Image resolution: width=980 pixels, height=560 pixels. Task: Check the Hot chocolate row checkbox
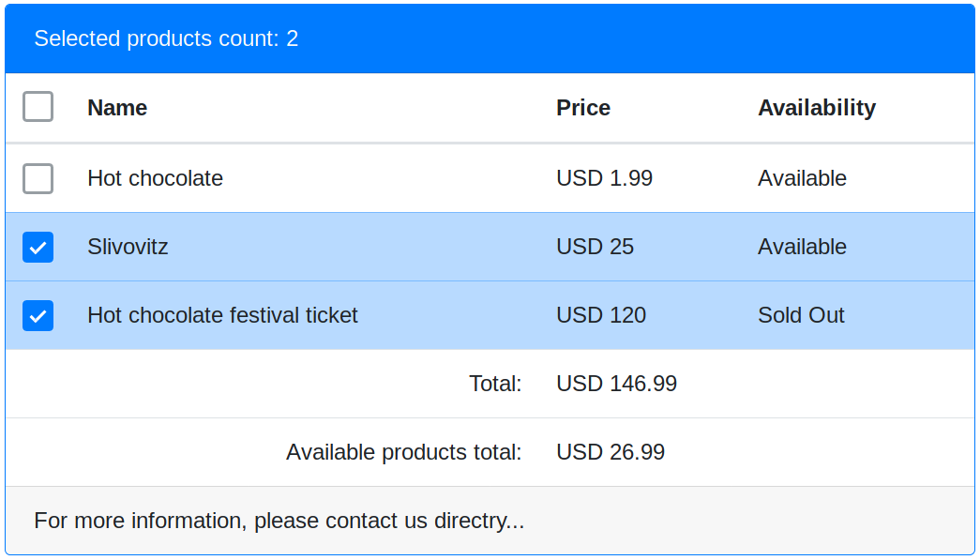click(38, 178)
